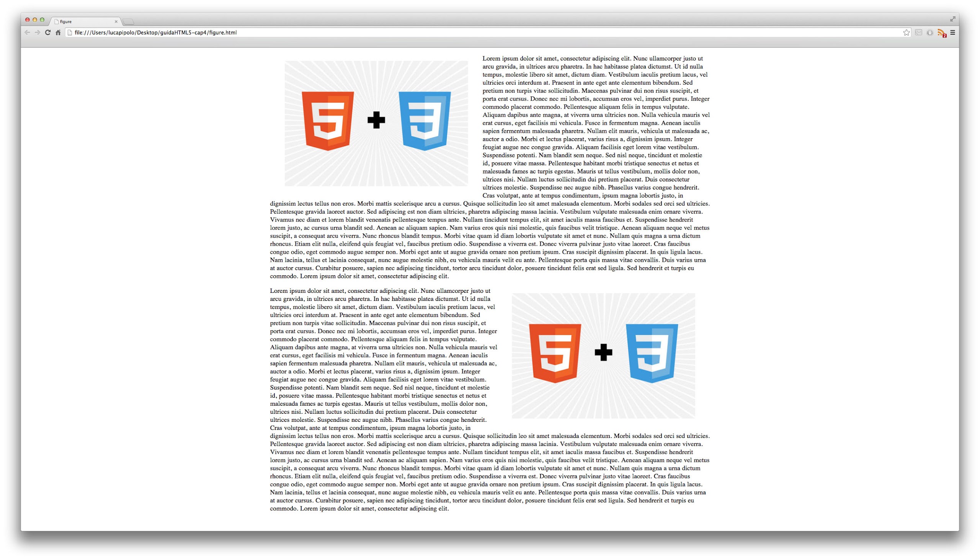Click the left-floated HTML5 plus CSS3 image
The height and width of the screenshot is (560, 980).
(x=376, y=124)
